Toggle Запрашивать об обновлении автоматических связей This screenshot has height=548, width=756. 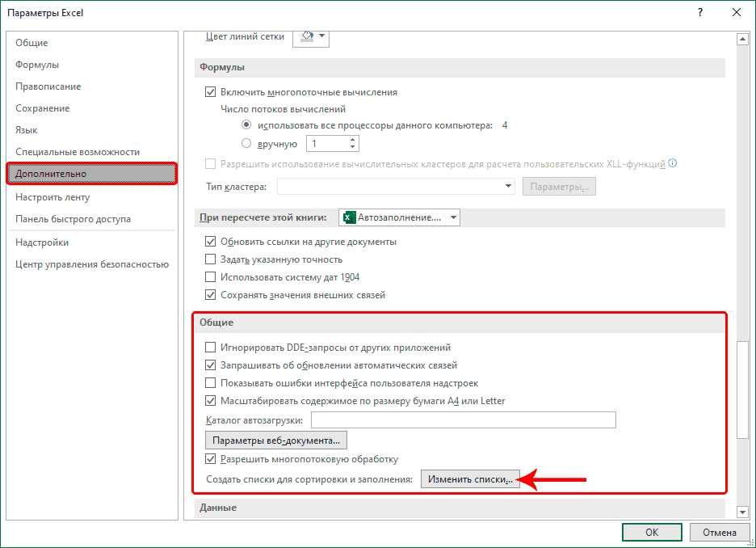click(x=210, y=365)
